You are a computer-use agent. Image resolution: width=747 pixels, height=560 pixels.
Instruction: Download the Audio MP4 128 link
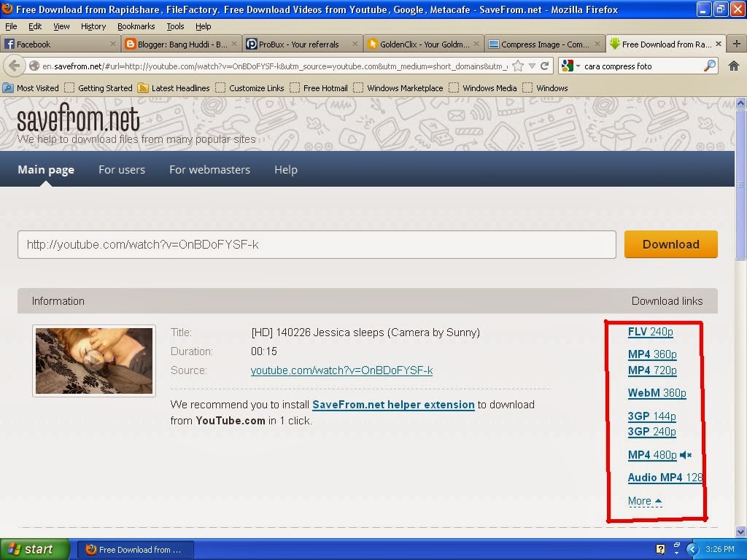pyautogui.click(x=665, y=478)
